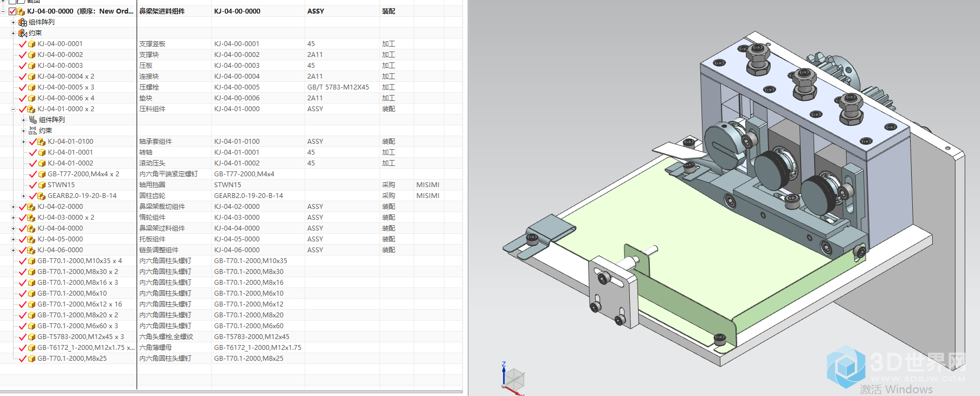Expand the nested 约束 node under KJ-04-01-0000

click(23, 131)
